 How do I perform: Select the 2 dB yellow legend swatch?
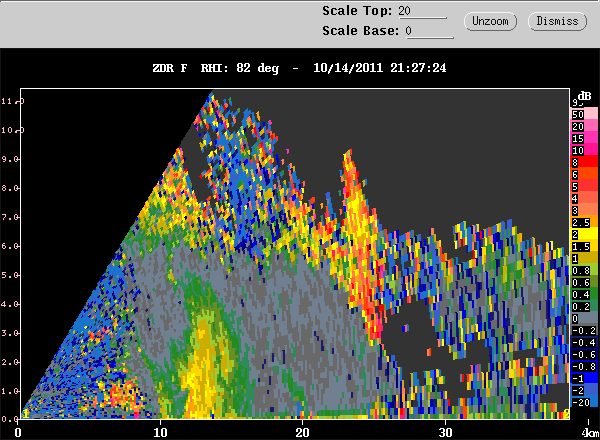click(584, 234)
